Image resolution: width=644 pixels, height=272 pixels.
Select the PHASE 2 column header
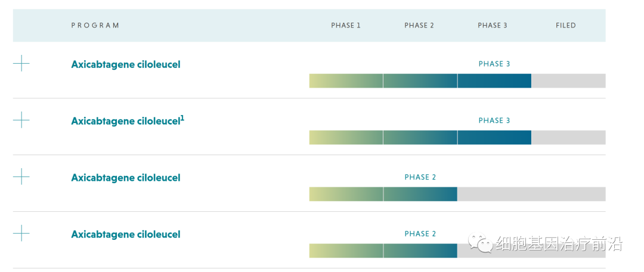[x=419, y=26]
